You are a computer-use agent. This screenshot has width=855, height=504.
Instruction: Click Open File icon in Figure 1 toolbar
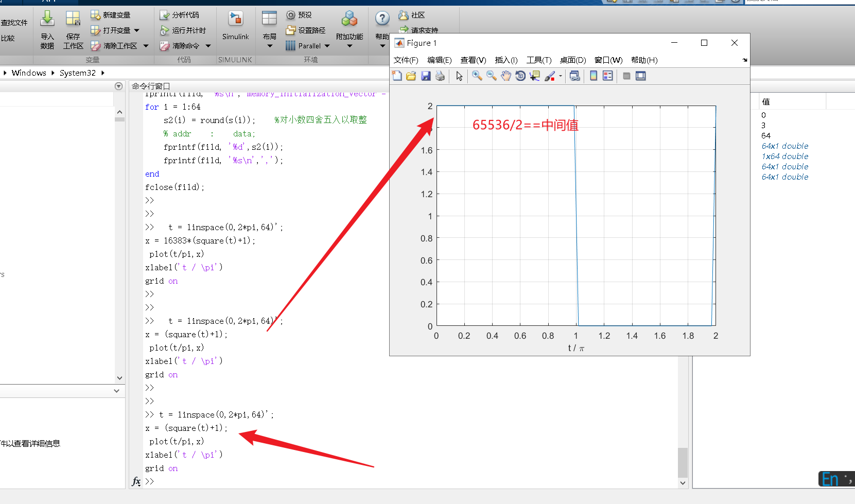point(411,76)
